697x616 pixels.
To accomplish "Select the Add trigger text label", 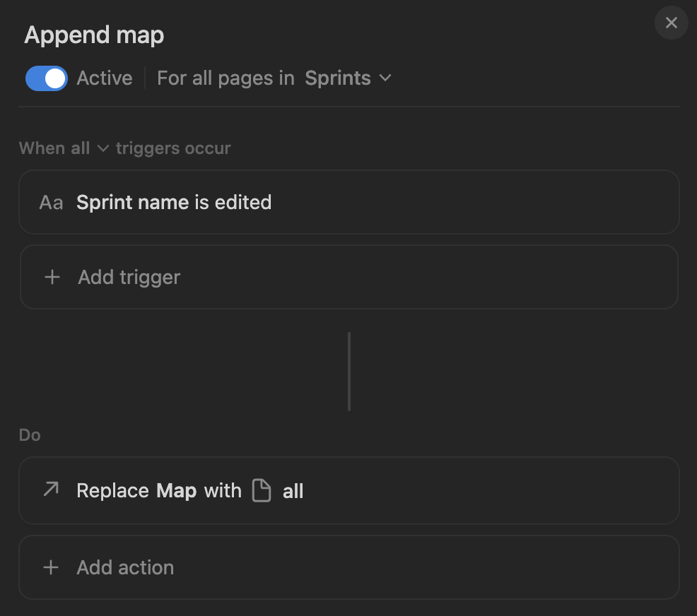I will 129,277.
